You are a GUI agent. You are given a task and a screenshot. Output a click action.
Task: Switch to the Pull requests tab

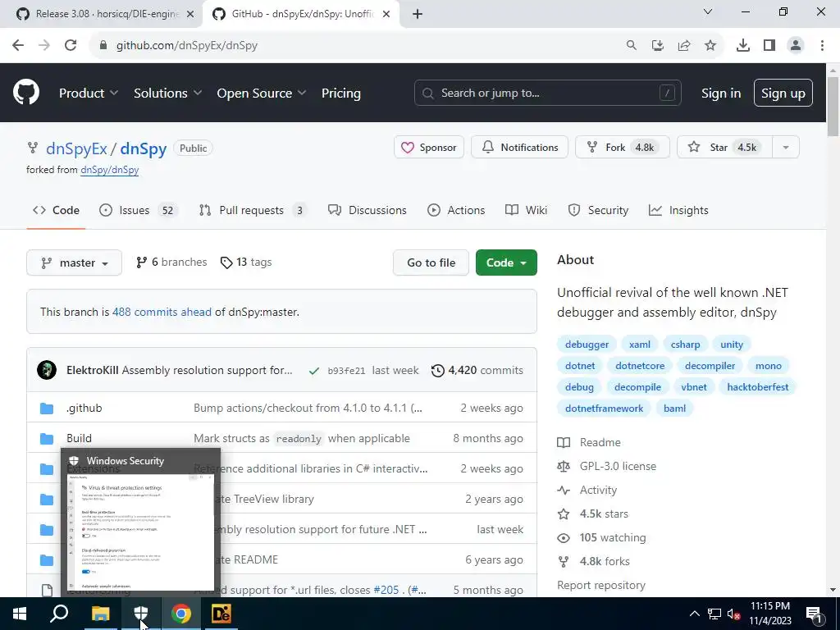tap(253, 210)
